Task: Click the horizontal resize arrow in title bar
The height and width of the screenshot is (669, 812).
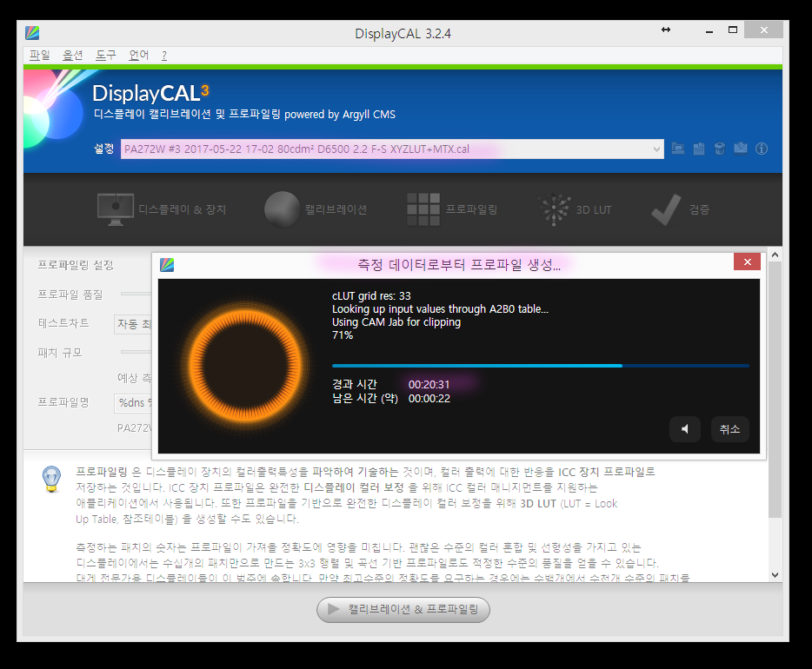Action: coord(666,30)
